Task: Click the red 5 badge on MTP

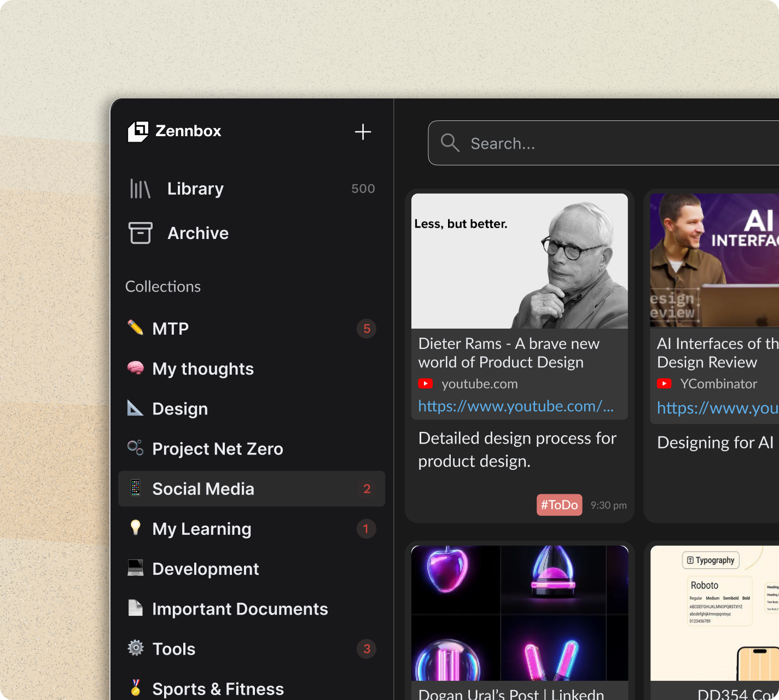Action: (367, 329)
